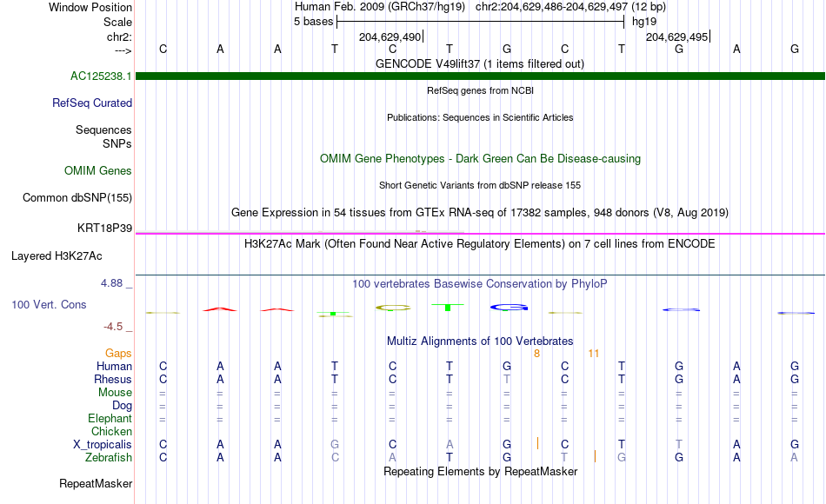Open H3K27Ac Mark ENCODE track title
This screenshot has width=826, height=504.
pyautogui.click(x=479, y=244)
